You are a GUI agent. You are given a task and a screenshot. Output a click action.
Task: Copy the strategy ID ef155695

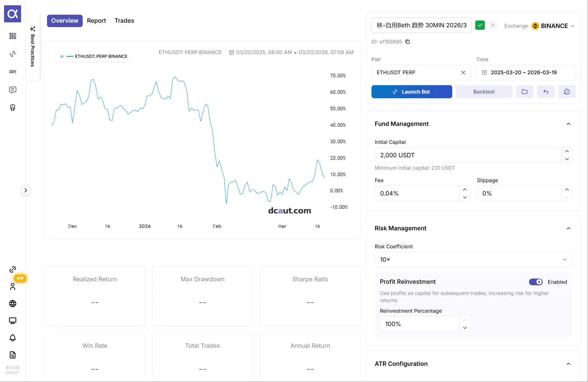click(x=408, y=42)
